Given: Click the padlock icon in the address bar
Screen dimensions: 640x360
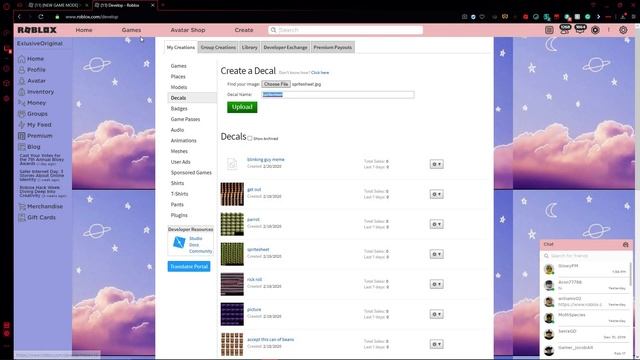Looking at the screenshot, I should pos(57,17).
